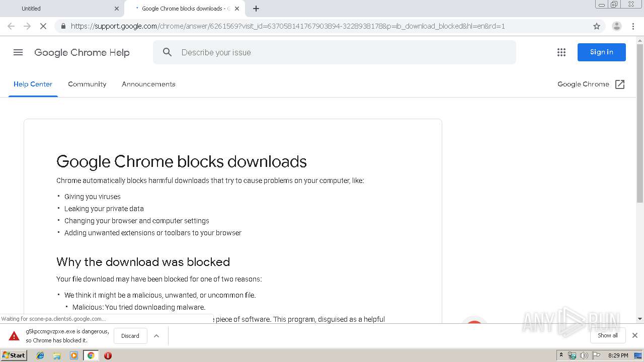Click the g5kpccmgvzpxe.exe dangerous message

(67, 336)
